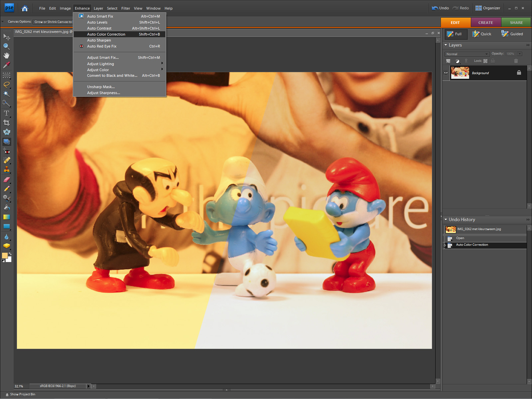Select the Smart Brush gear tool

point(6,199)
